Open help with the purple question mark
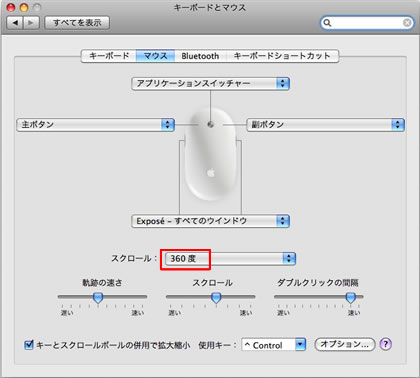The height and width of the screenshot is (378, 420). click(x=386, y=344)
